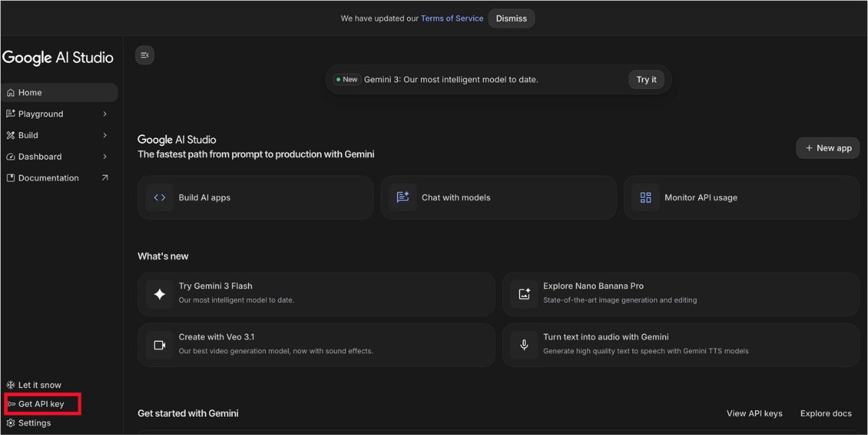Expand the Playground submenu chevron
The height and width of the screenshot is (435, 868).
point(105,114)
